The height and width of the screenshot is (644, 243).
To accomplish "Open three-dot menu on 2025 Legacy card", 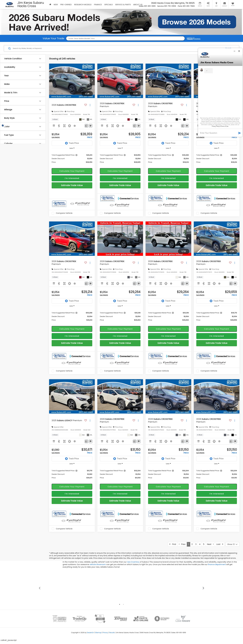I will [90, 421].
